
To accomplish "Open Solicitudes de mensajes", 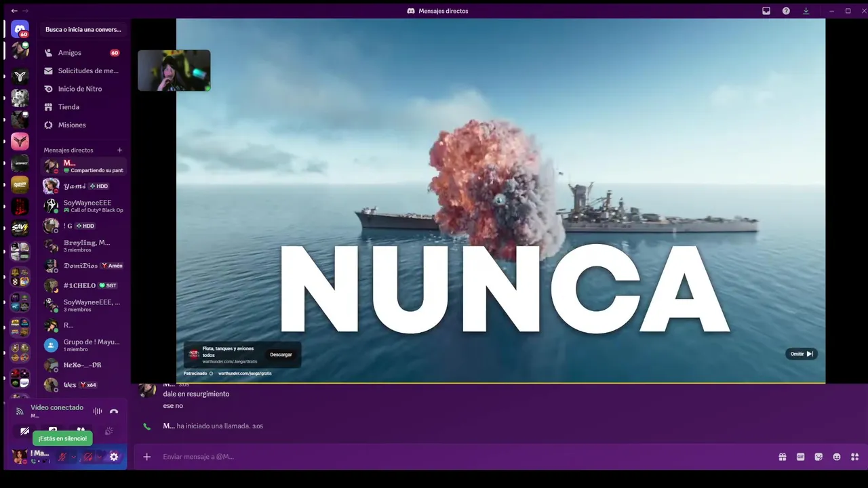I will (83, 70).
